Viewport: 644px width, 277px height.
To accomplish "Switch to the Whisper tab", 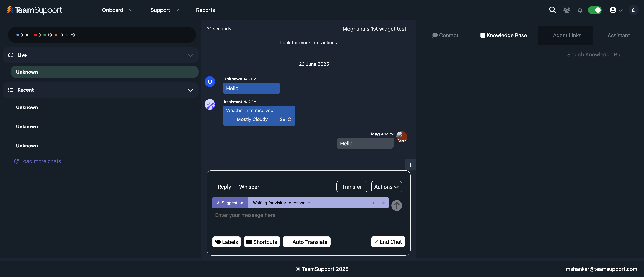I will 249,187.
